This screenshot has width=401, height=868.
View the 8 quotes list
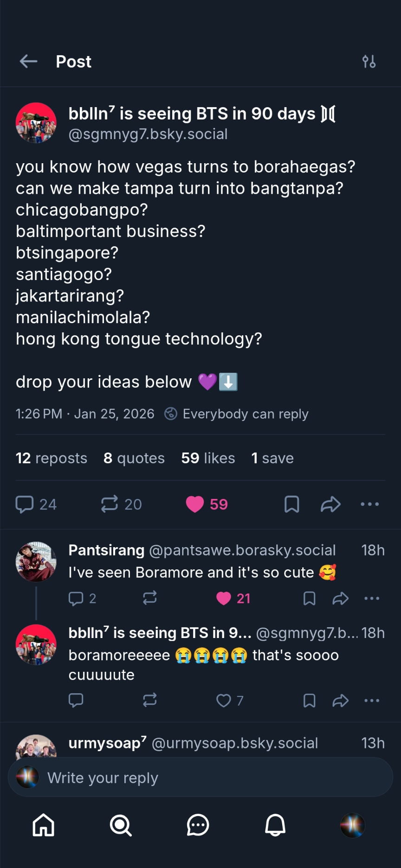tap(134, 458)
